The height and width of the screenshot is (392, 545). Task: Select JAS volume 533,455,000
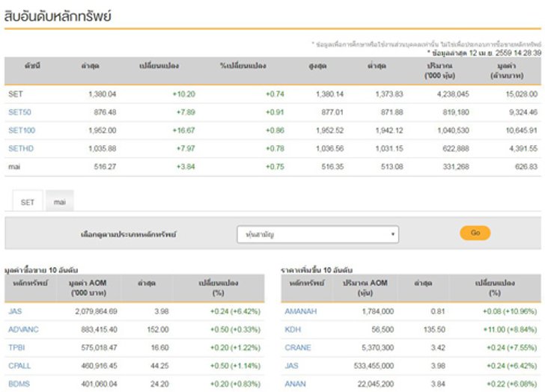click(x=374, y=366)
